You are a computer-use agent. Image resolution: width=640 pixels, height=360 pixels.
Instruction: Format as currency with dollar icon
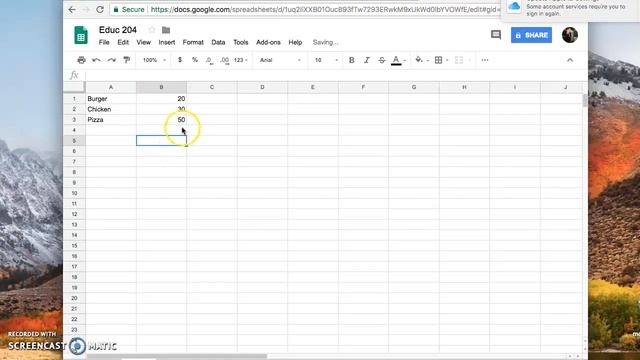(x=180, y=60)
